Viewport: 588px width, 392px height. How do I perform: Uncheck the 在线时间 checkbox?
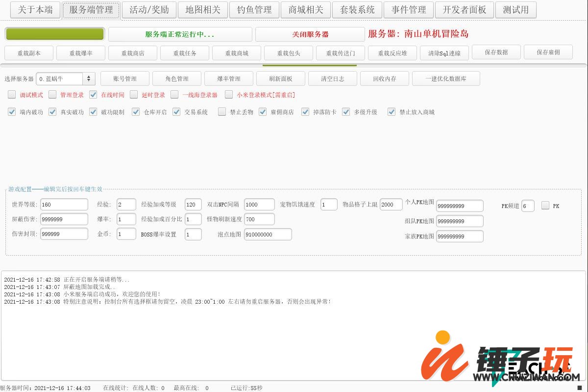click(93, 95)
